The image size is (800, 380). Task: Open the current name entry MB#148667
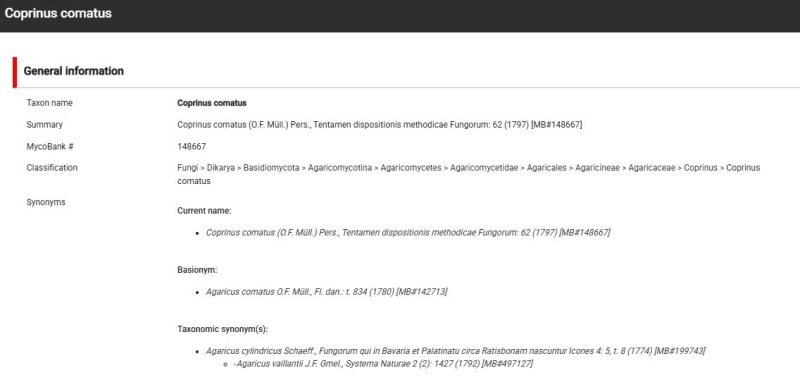click(x=408, y=233)
